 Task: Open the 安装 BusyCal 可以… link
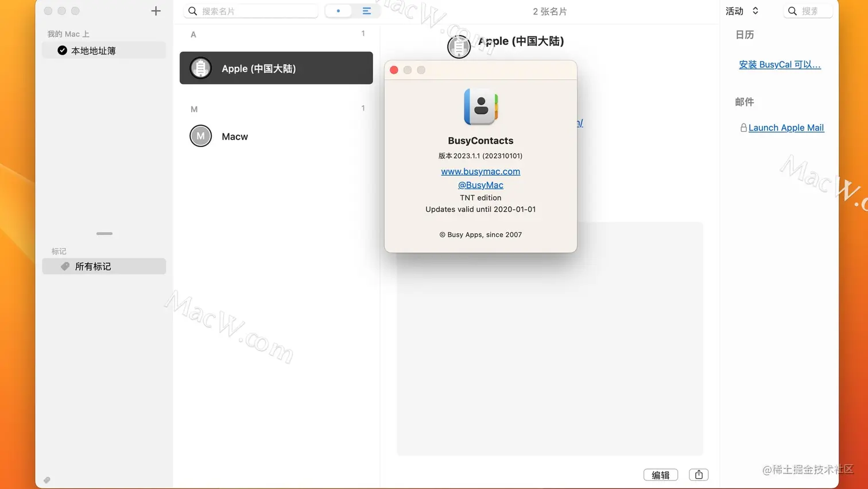pyautogui.click(x=780, y=64)
